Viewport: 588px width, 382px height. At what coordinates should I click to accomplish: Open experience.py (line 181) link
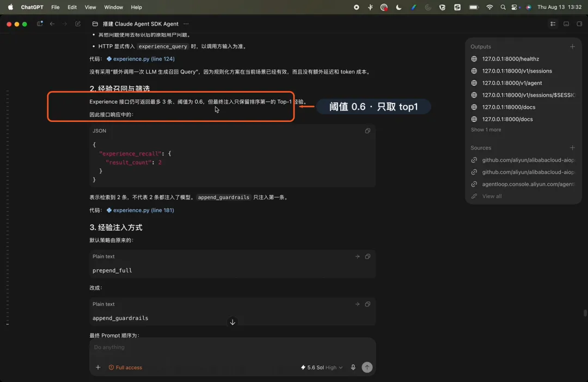pos(140,210)
